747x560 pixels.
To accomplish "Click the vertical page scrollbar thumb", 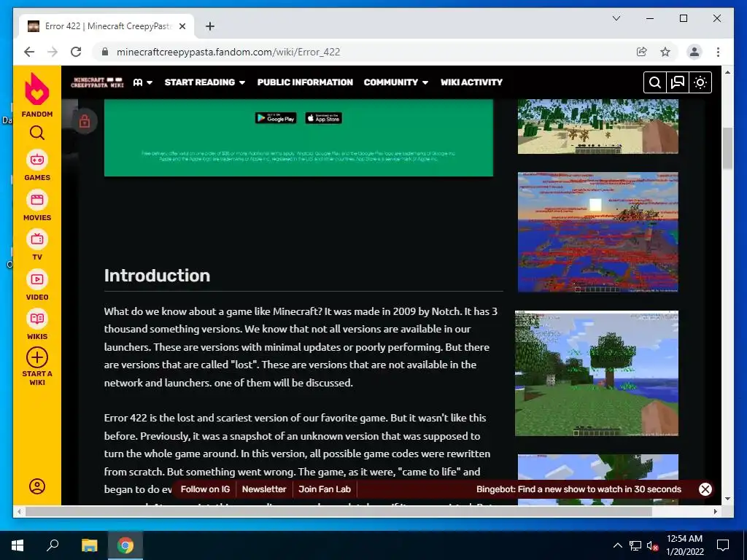I will coord(727,149).
